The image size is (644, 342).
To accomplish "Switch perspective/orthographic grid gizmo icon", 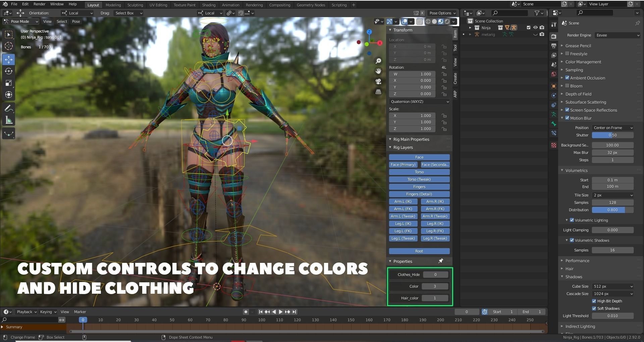I will click(x=378, y=92).
